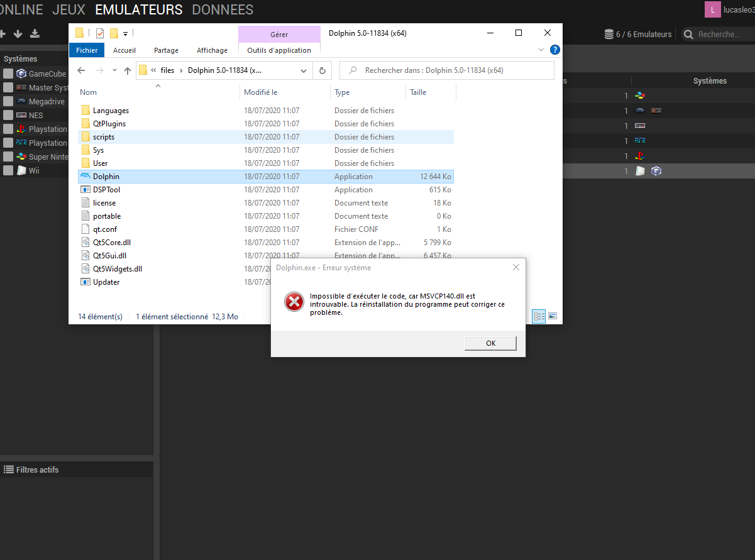Click the PS2 logo icon in right Systèmes column
Image resolution: width=755 pixels, height=560 pixels.
pyautogui.click(x=640, y=141)
